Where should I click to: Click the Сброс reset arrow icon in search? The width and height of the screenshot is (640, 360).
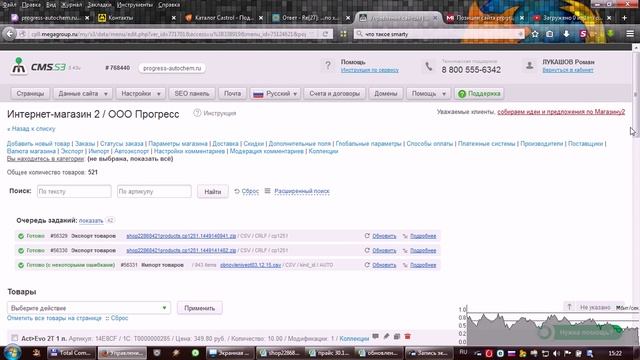237,191
